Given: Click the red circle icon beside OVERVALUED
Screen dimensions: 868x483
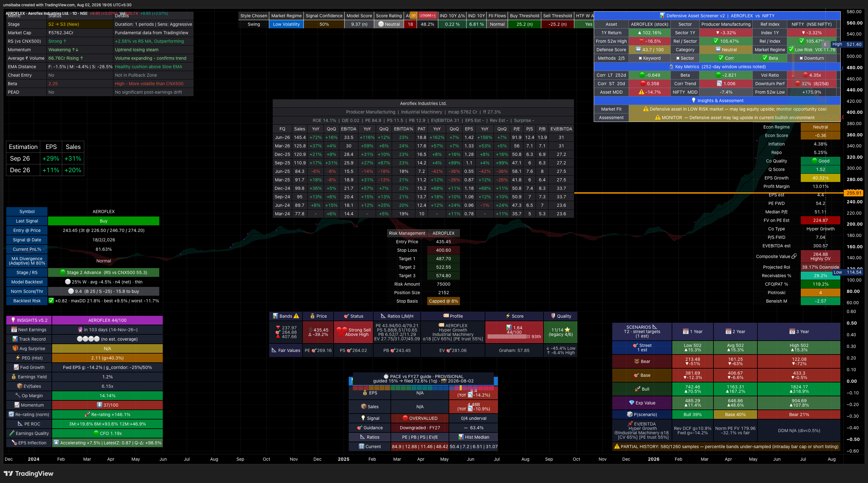Looking at the screenshot, I should pos(405,418).
